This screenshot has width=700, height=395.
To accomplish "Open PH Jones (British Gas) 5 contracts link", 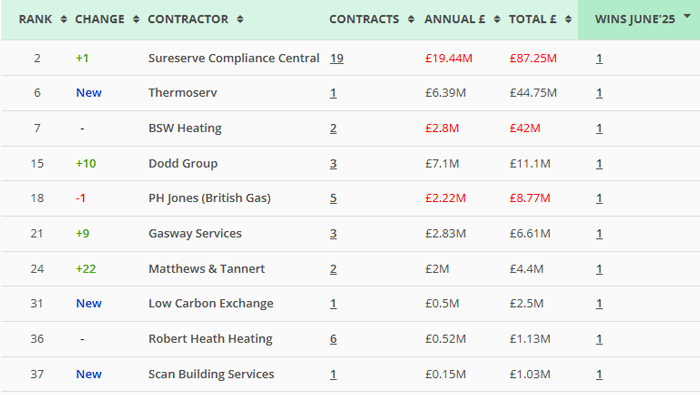I will click(x=333, y=198).
